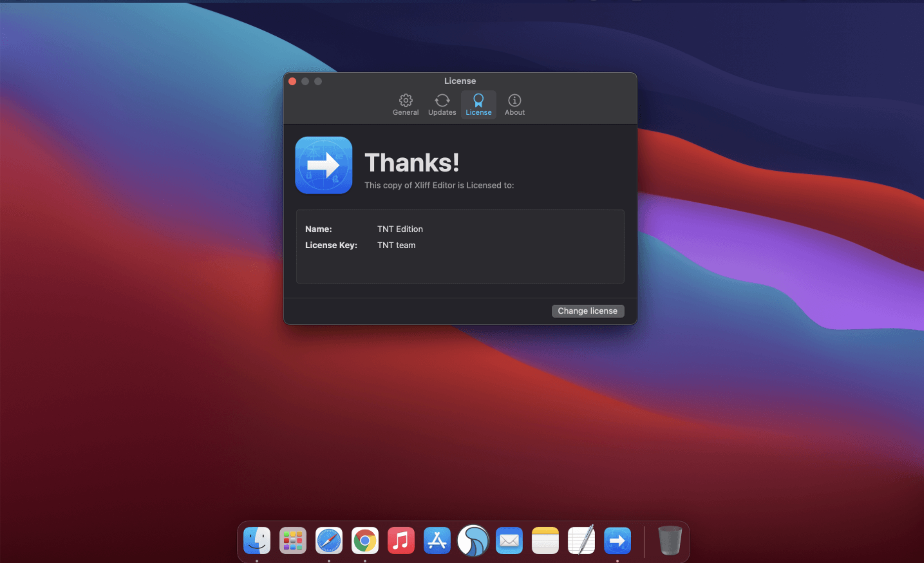Switch to the Updates tab
This screenshot has width=924, height=563.
click(442, 105)
